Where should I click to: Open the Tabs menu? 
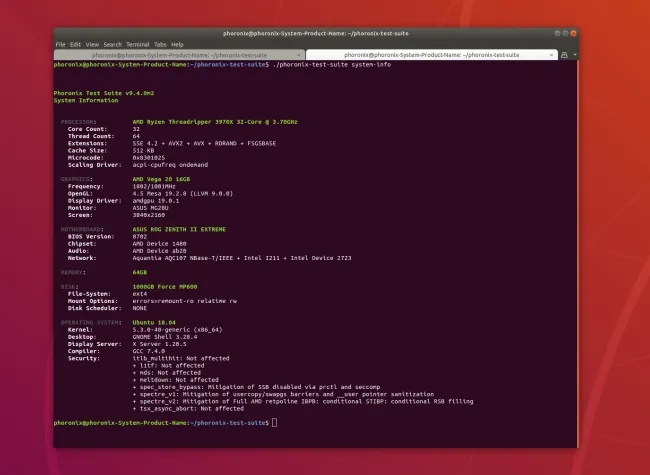pyautogui.click(x=160, y=44)
